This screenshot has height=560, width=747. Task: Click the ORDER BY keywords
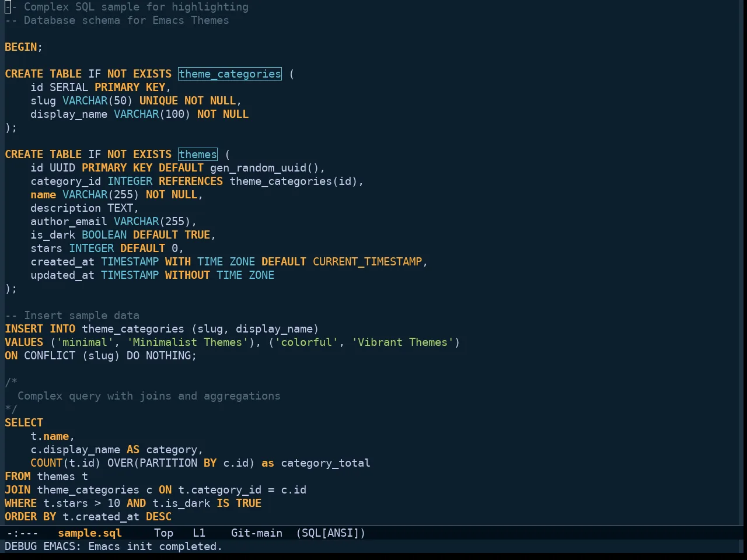point(30,516)
